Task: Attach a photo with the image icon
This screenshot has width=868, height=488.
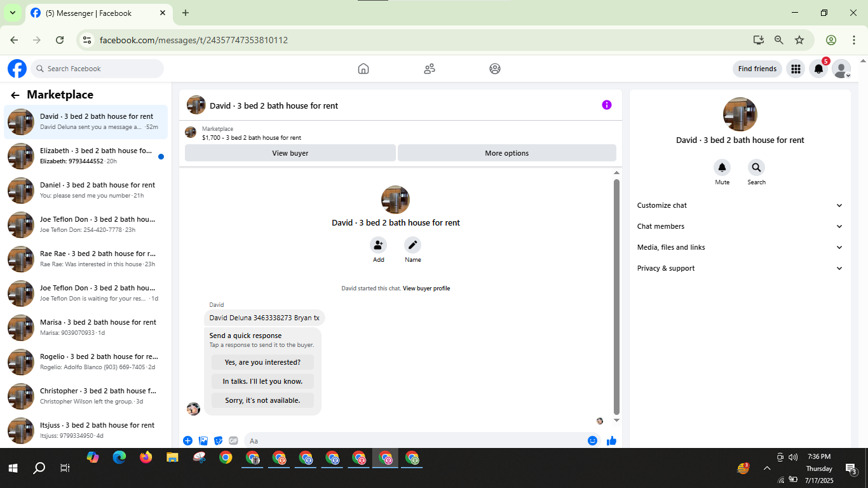Action: pyautogui.click(x=203, y=440)
